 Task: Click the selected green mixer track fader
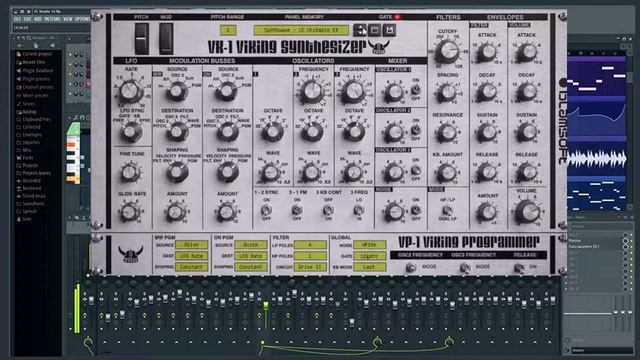coord(266,305)
